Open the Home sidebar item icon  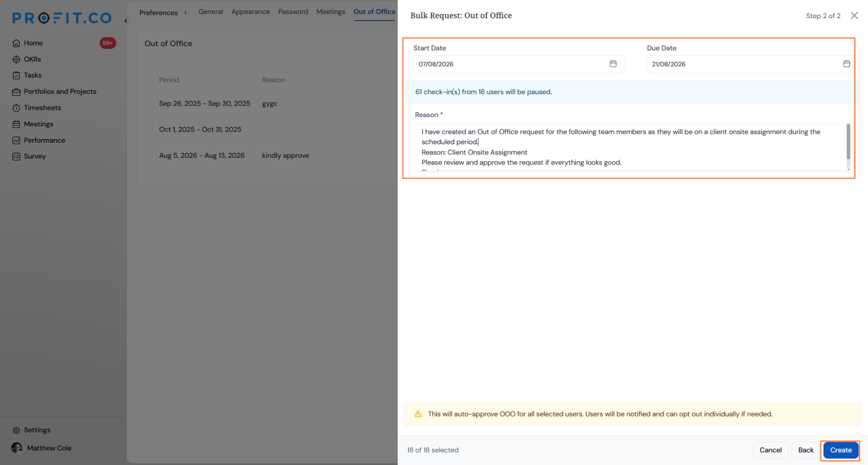(16, 43)
